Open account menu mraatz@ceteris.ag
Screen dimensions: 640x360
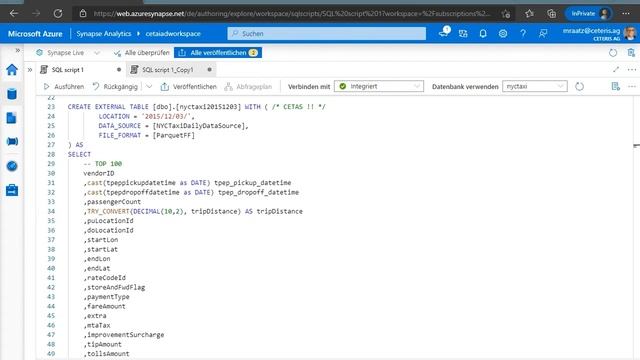pos(599,33)
